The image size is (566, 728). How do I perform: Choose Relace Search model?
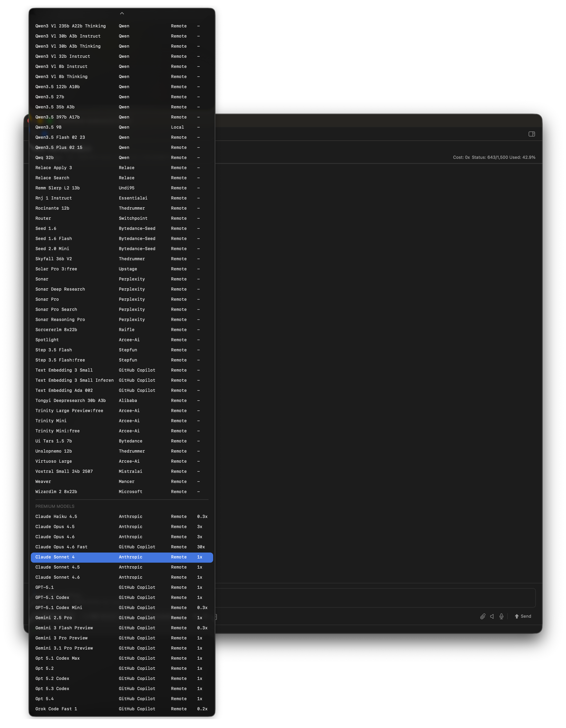coord(122,178)
